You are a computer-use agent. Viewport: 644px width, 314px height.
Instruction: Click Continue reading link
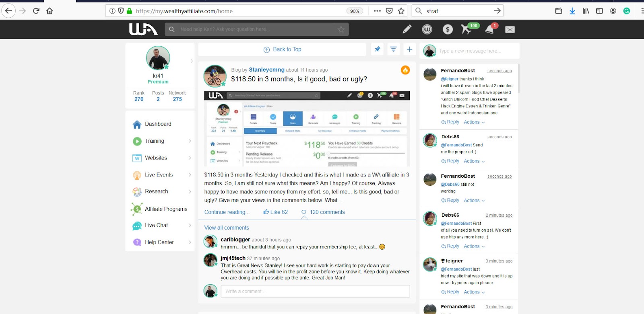coord(227,212)
